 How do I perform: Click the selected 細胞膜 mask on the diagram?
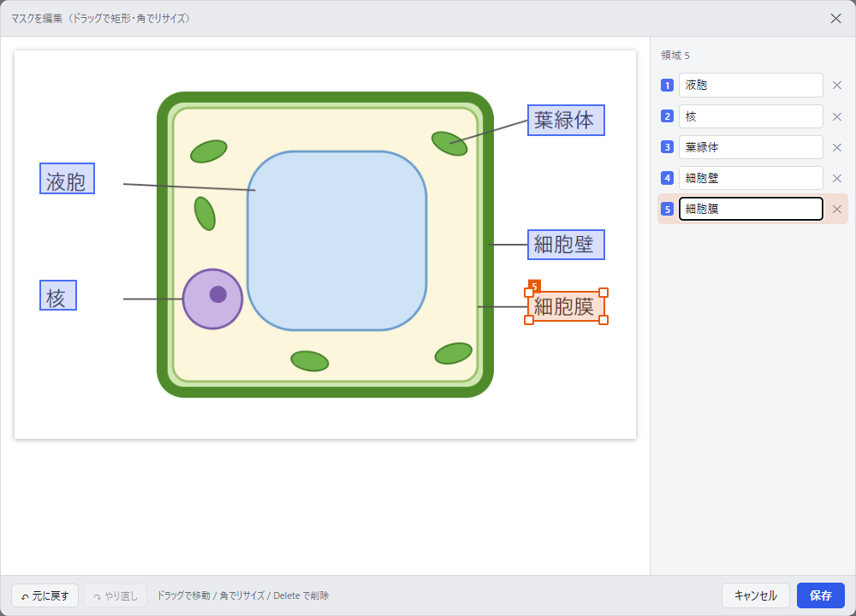tap(566, 306)
